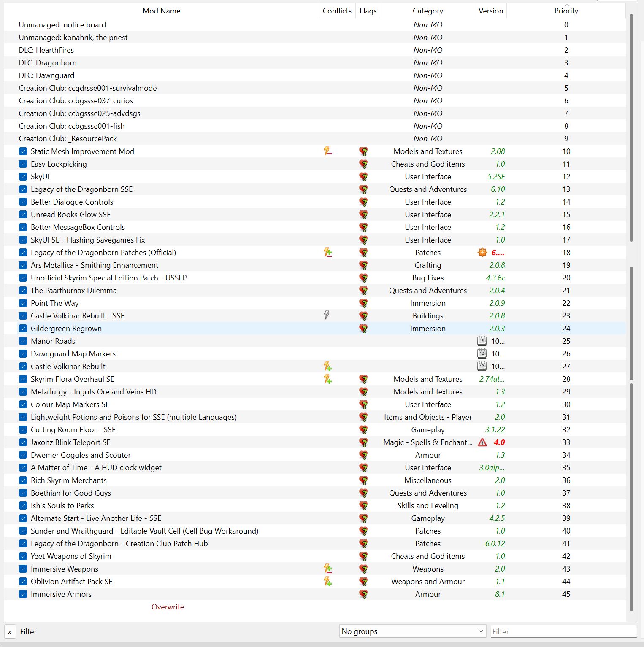This screenshot has height=647, width=644.
Task: Click the flag icon for Rich Skyrim Merchants
Action: [x=363, y=480]
